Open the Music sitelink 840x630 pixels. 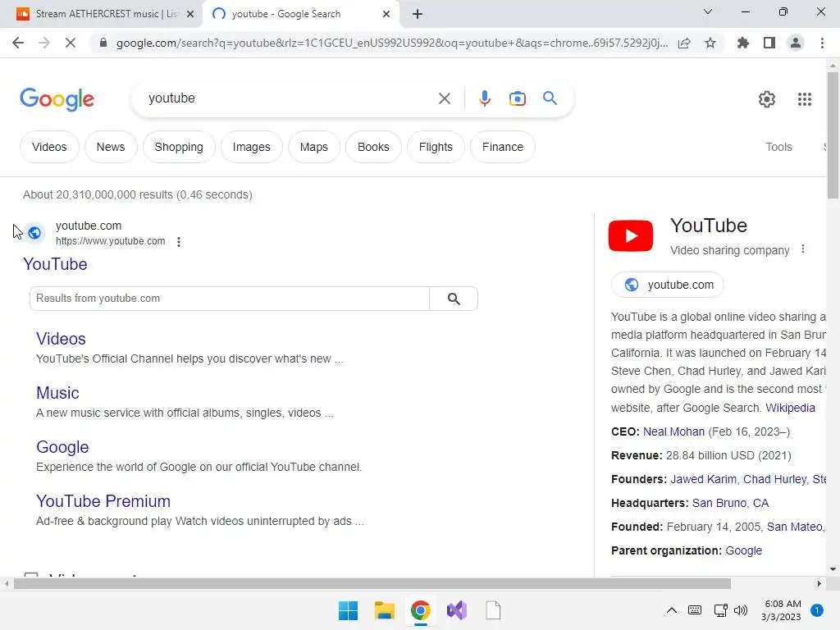58,393
